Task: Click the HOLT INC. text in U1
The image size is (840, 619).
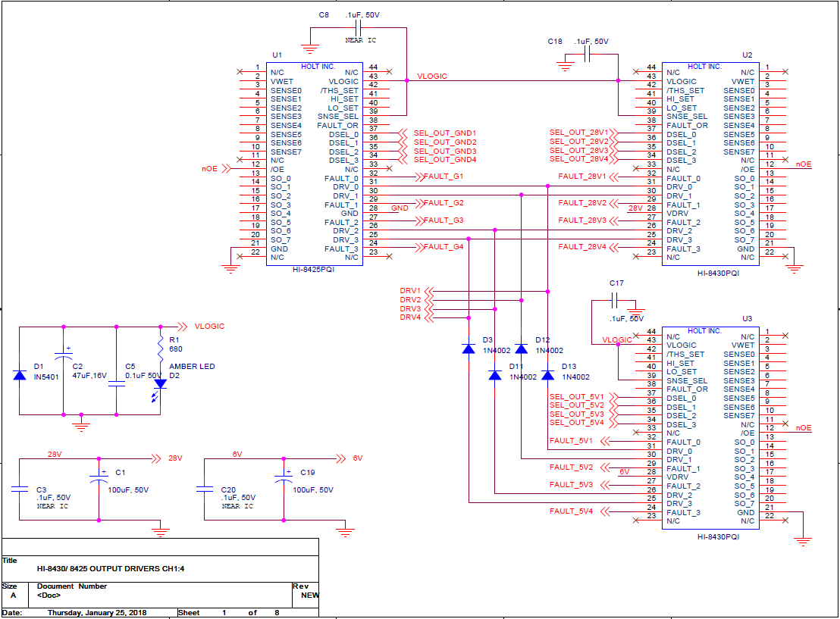Action: click(318, 67)
